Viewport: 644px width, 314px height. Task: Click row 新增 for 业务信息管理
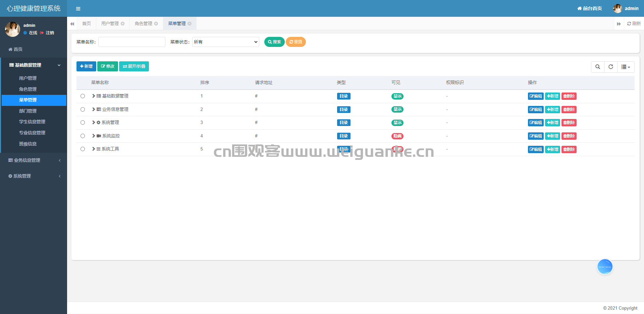pos(552,110)
